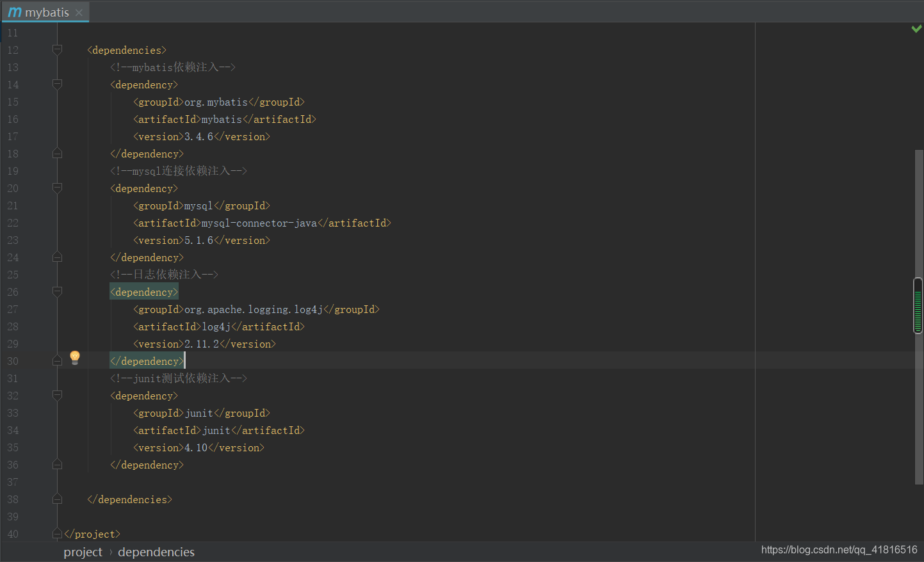Click the 'mybatis' artifactId on line 16

click(x=222, y=119)
